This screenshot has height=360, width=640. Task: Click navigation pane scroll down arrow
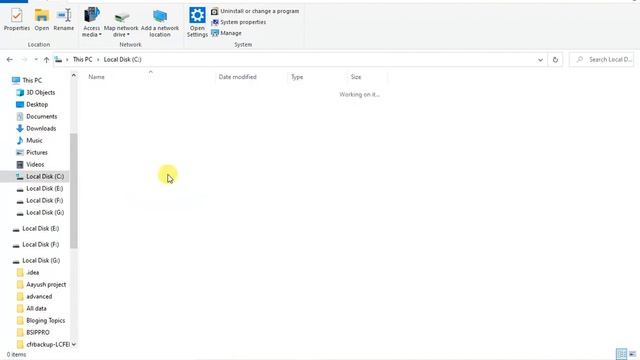(x=74, y=344)
